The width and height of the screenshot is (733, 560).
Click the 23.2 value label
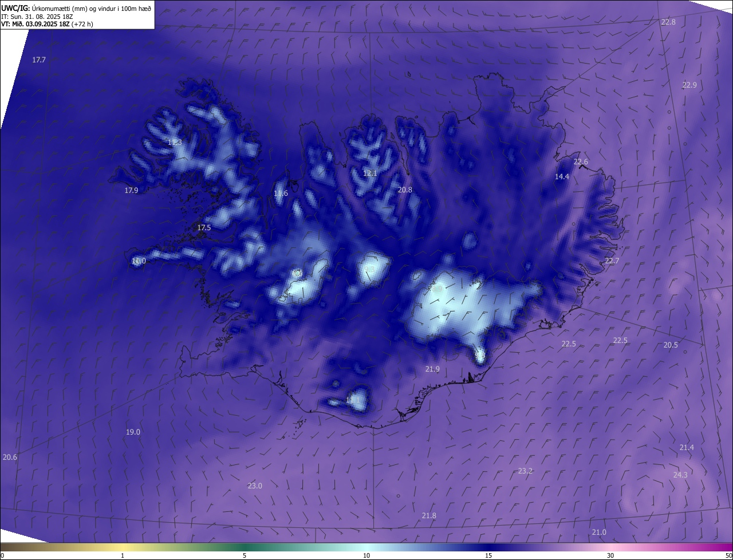click(x=525, y=471)
